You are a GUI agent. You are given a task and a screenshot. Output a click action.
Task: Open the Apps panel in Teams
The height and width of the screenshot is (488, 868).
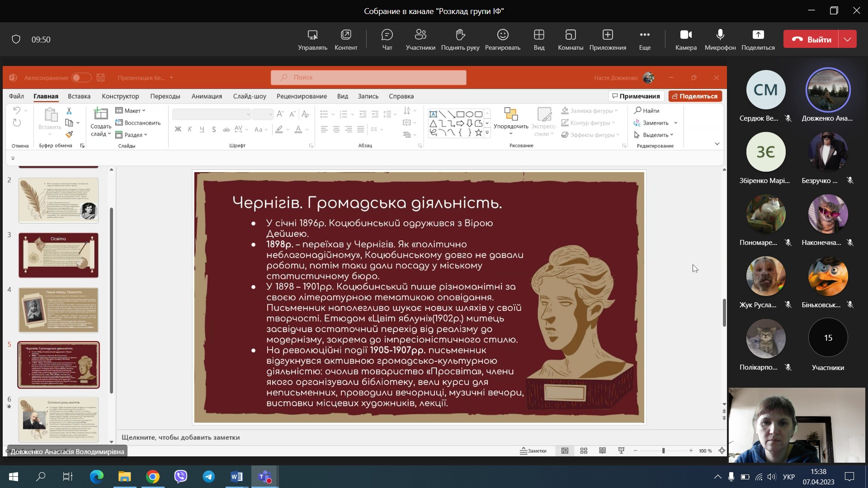[x=607, y=39]
